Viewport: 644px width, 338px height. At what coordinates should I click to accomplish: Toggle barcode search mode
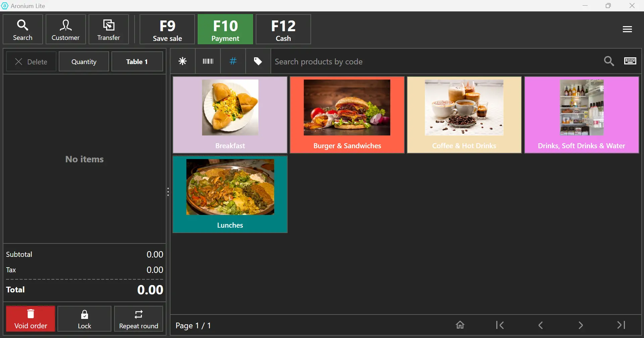(208, 61)
